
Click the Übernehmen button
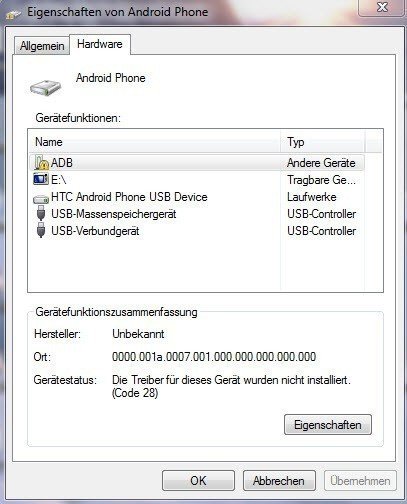point(360,481)
